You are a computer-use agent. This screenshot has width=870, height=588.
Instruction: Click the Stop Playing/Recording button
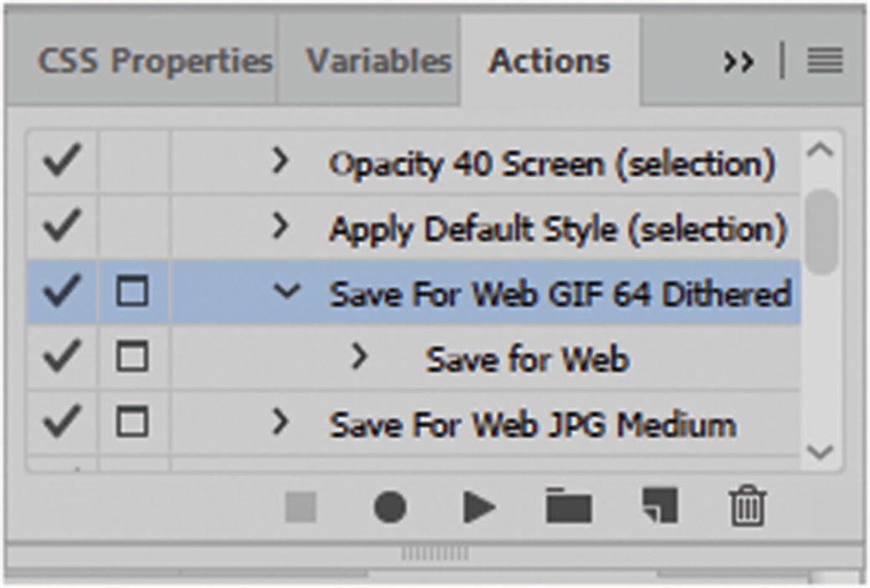tap(301, 507)
